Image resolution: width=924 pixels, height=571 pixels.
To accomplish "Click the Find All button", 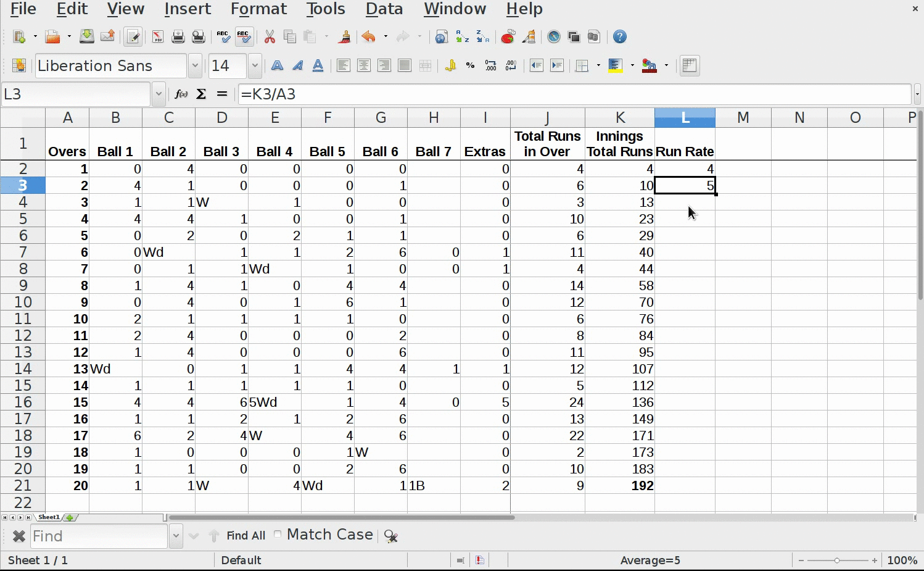I will (245, 536).
